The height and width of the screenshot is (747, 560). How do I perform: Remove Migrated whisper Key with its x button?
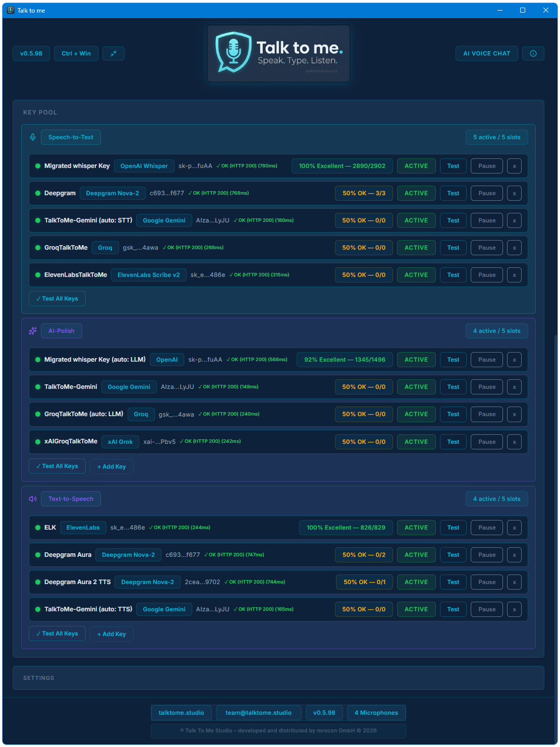click(x=514, y=166)
